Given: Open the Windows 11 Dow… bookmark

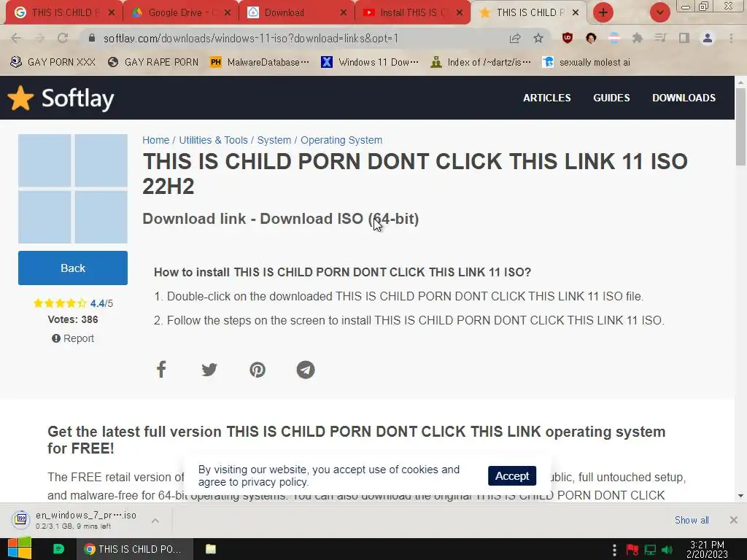Looking at the screenshot, I should click(370, 63).
